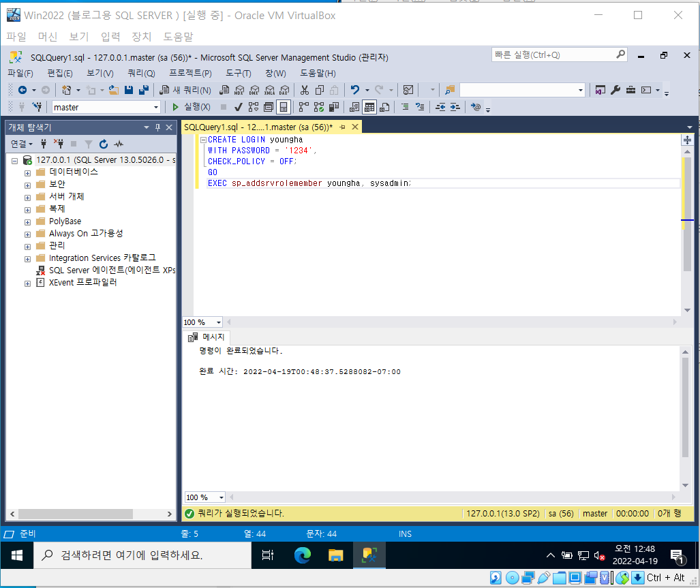This screenshot has width=700, height=588.
Task: Open editor 100 % zoom dropdown
Action: (x=218, y=322)
